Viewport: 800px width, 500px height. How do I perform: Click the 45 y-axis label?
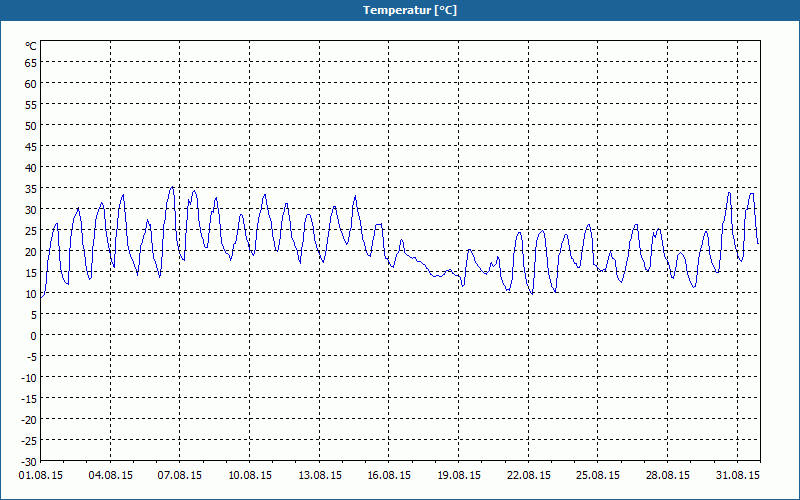pyautogui.click(x=31, y=147)
